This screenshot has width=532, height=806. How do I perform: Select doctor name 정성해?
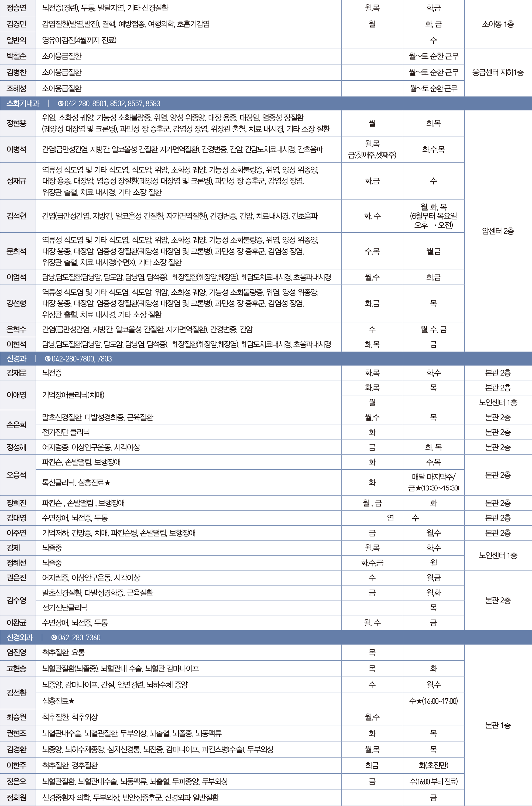[x=17, y=447]
